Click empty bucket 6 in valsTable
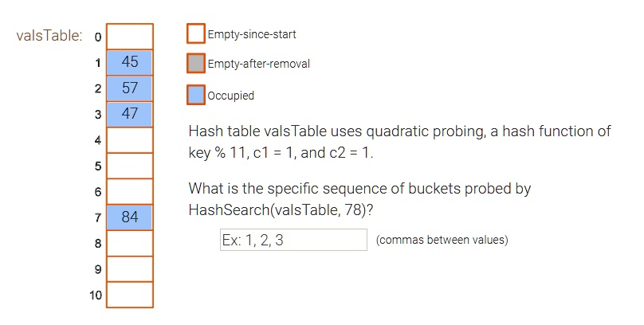Viewport: 644px width, 325px height. click(x=130, y=192)
